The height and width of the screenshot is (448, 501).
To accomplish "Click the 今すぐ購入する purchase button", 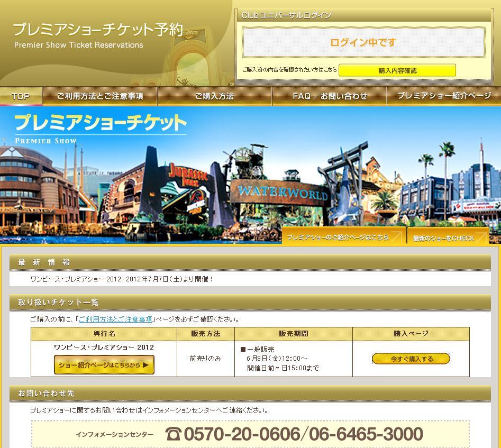I will [411, 359].
